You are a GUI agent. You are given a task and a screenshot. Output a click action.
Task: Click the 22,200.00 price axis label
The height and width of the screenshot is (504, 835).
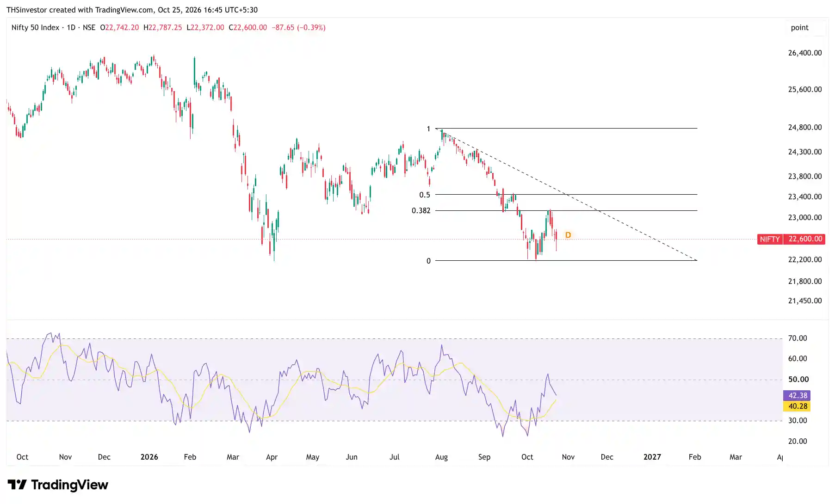point(805,259)
